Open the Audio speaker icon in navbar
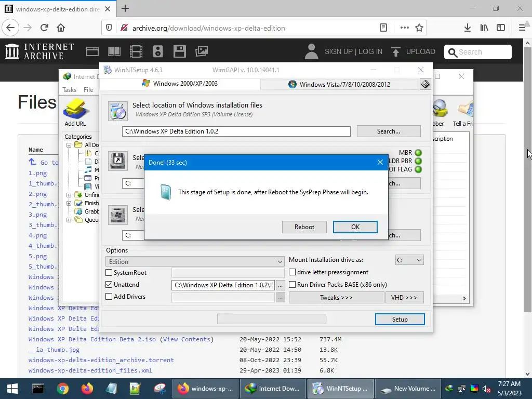532x399 pixels. pyautogui.click(x=158, y=51)
